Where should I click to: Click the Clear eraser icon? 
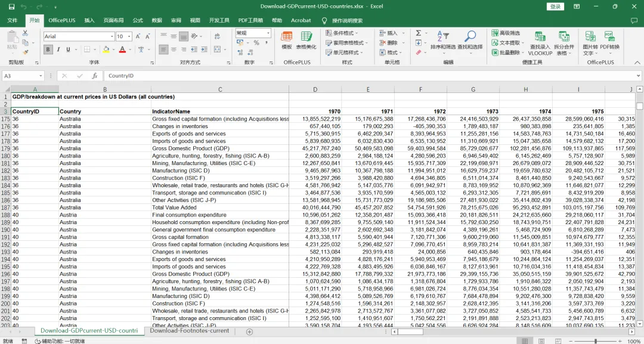[419, 52]
